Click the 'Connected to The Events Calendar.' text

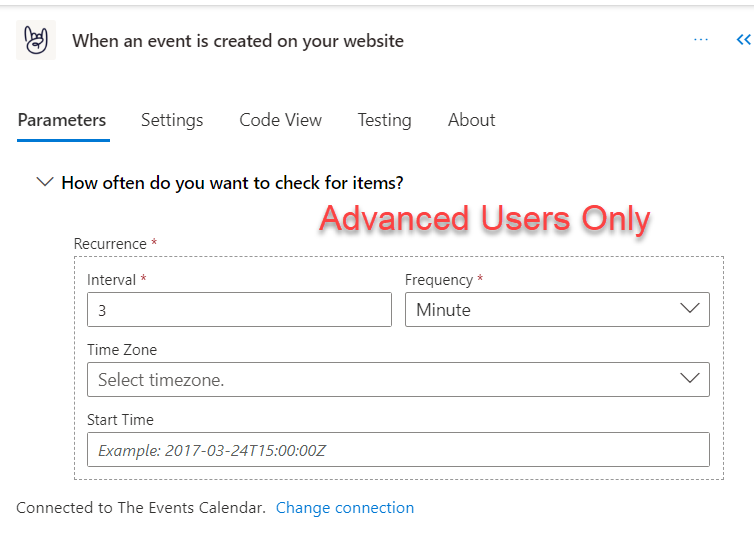pos(141,508)
